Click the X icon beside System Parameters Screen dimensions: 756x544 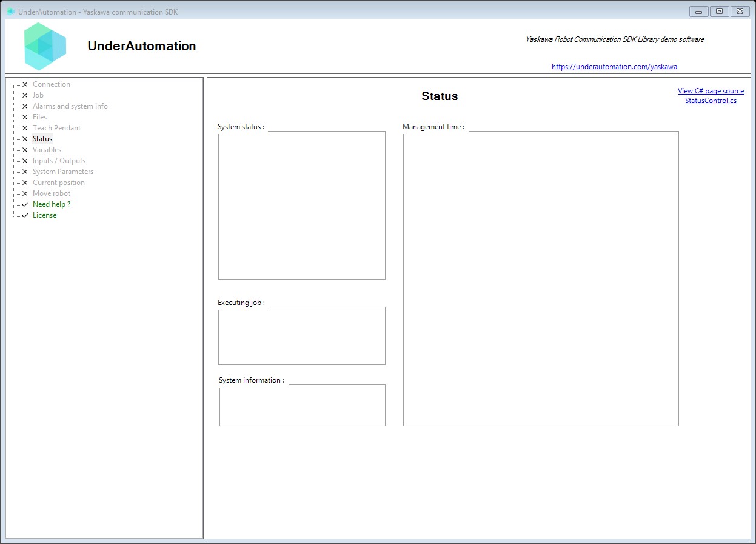pos(25,172)
